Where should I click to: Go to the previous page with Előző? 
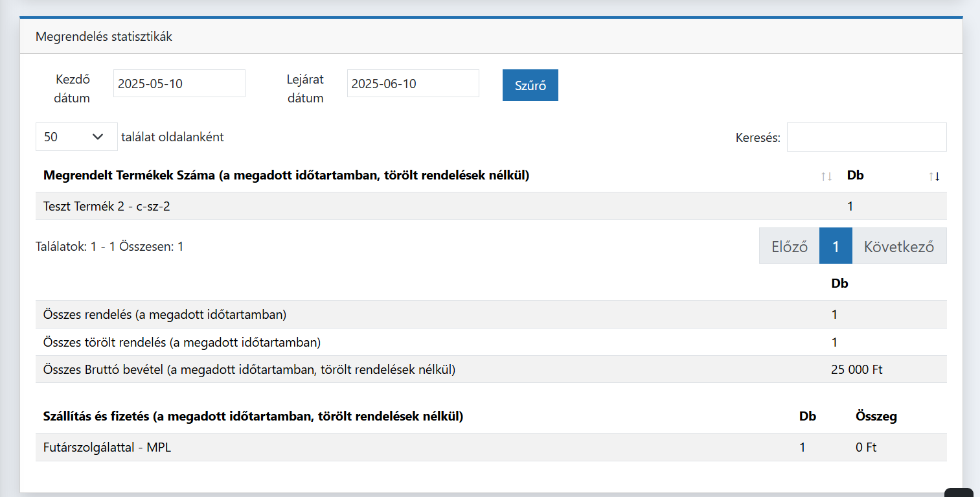[x=789, y=246]
